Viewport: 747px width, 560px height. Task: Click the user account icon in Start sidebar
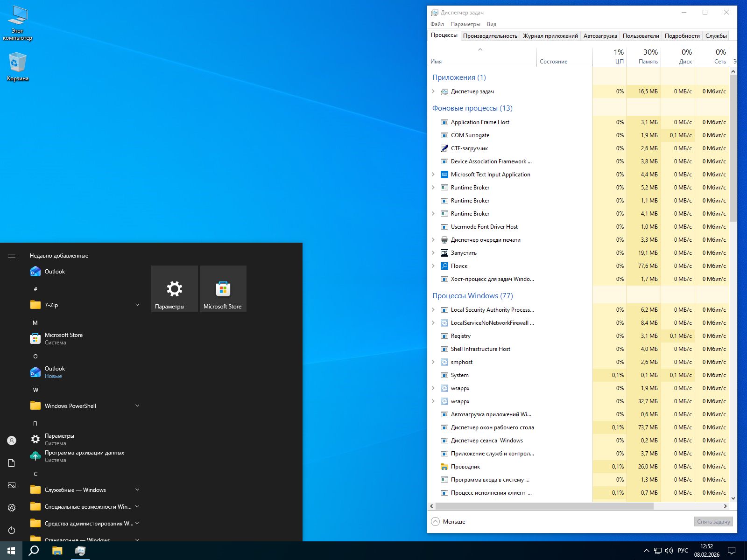tap(12, 441)
